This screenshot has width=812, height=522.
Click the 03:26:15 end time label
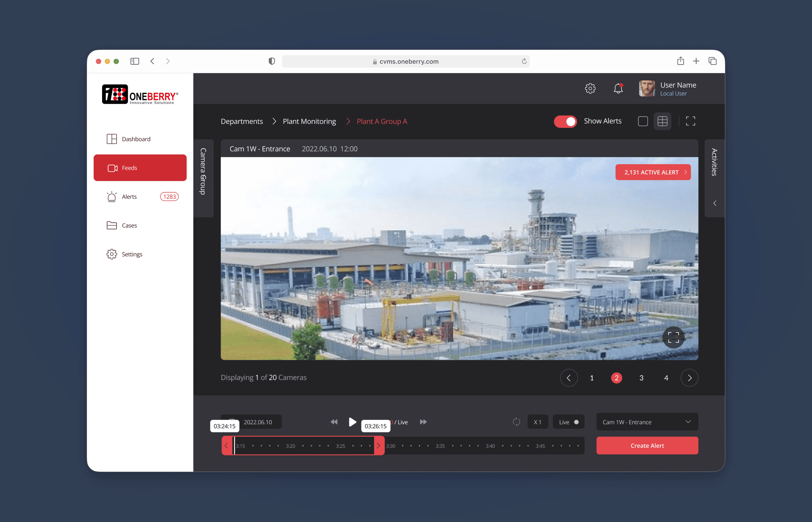point(376,426)
